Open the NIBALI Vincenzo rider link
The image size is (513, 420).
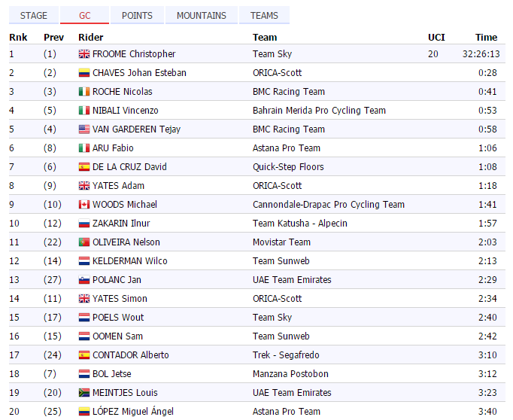pos(126,111)
